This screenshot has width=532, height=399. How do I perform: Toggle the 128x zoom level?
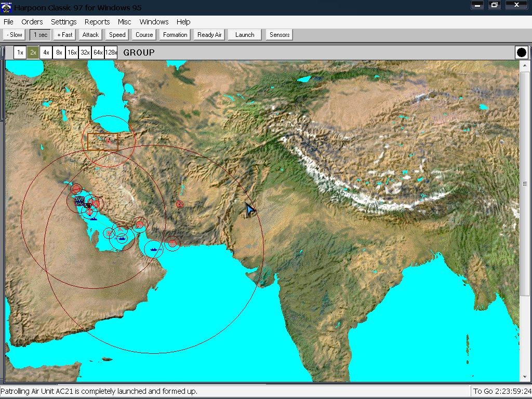click(111, 52)
